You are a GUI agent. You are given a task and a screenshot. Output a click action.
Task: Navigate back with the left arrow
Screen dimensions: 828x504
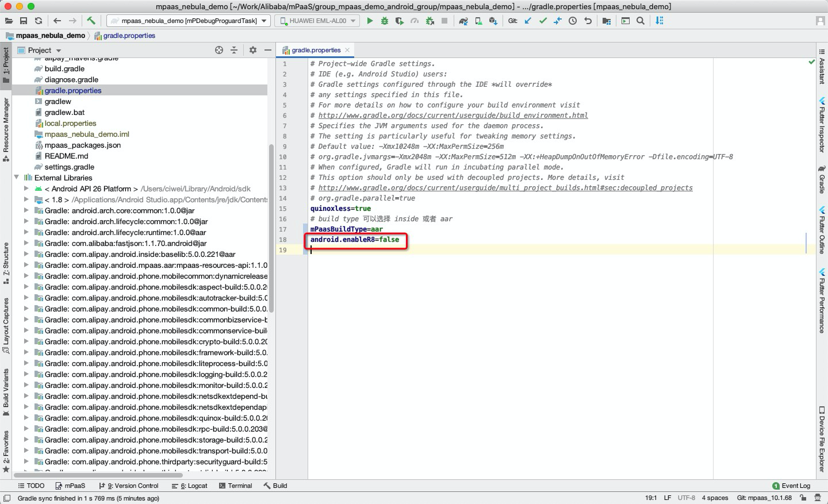57,21
